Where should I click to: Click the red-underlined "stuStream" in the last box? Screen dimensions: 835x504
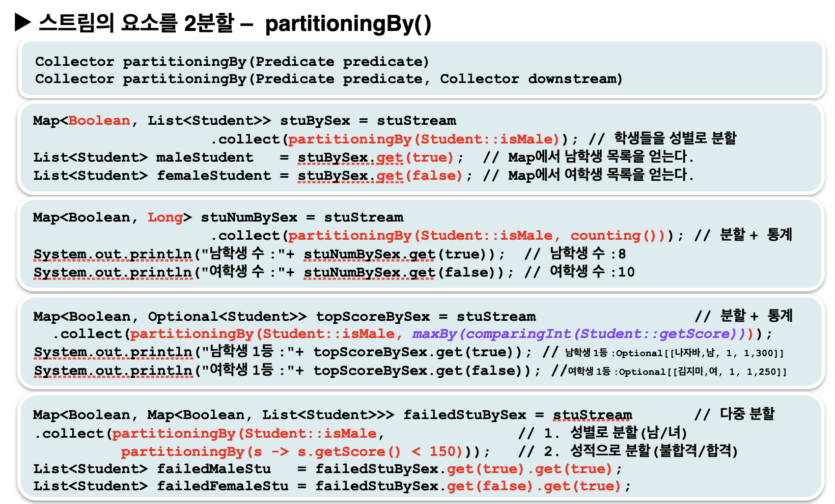(x=593, y=416)
